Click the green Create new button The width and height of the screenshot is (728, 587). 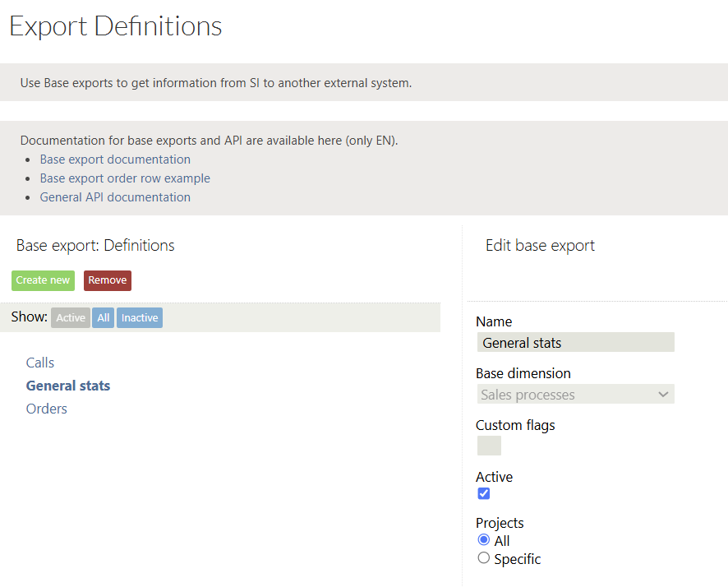tap(43, 280)
